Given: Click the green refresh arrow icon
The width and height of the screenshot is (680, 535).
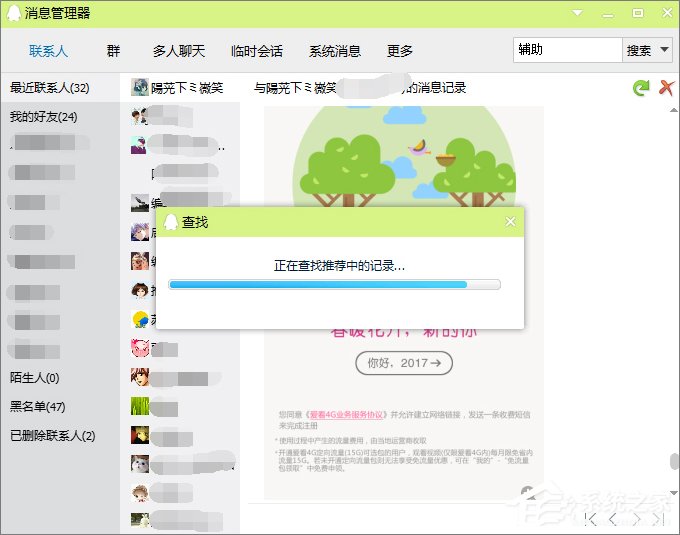Looking at the screenshot, I should 641,88.
